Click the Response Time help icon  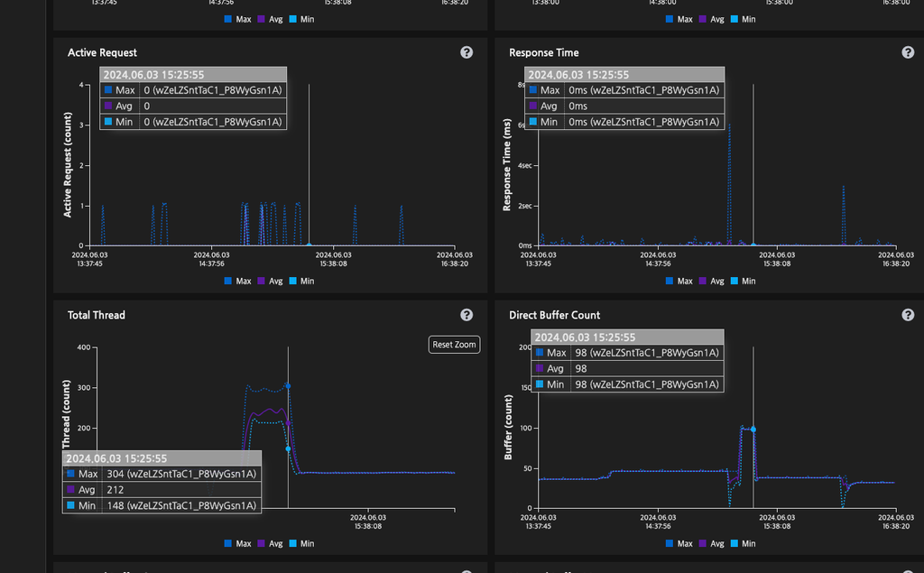click(908, 52)
